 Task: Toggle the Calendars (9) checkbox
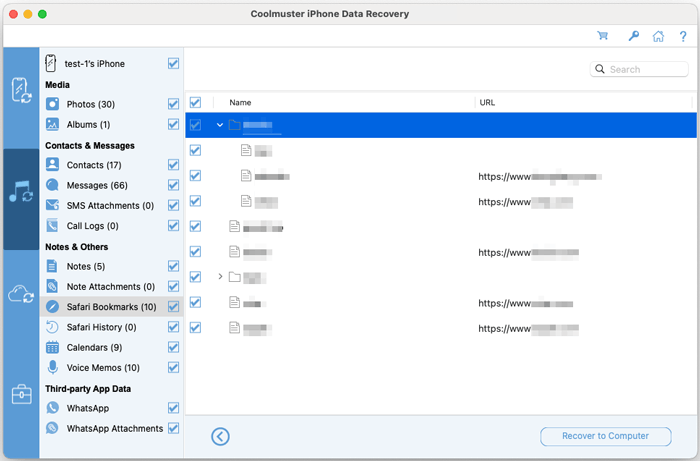(173, 347)
